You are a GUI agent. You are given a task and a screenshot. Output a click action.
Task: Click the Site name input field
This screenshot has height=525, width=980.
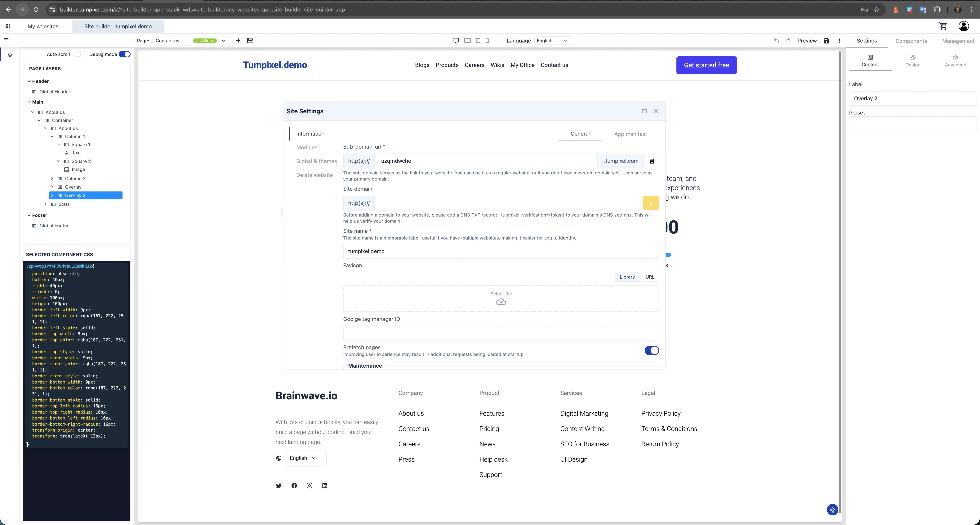pos(501,251)
